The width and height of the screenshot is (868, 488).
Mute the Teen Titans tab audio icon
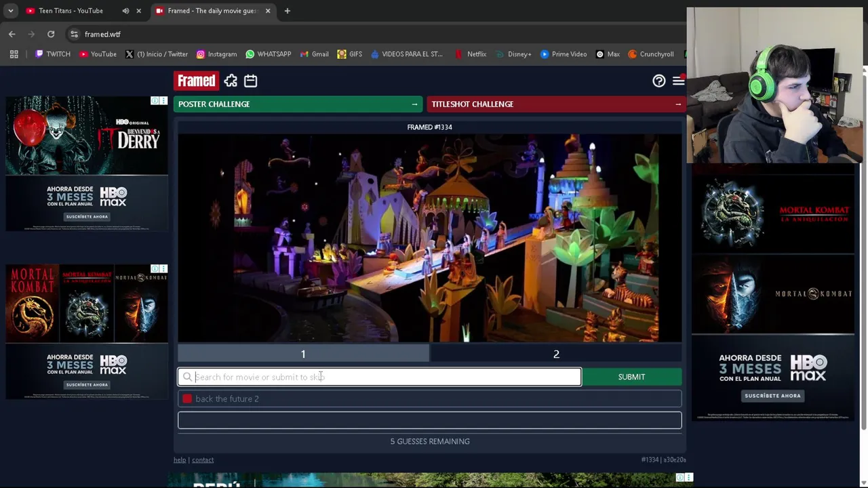click(x=125, y=11)
